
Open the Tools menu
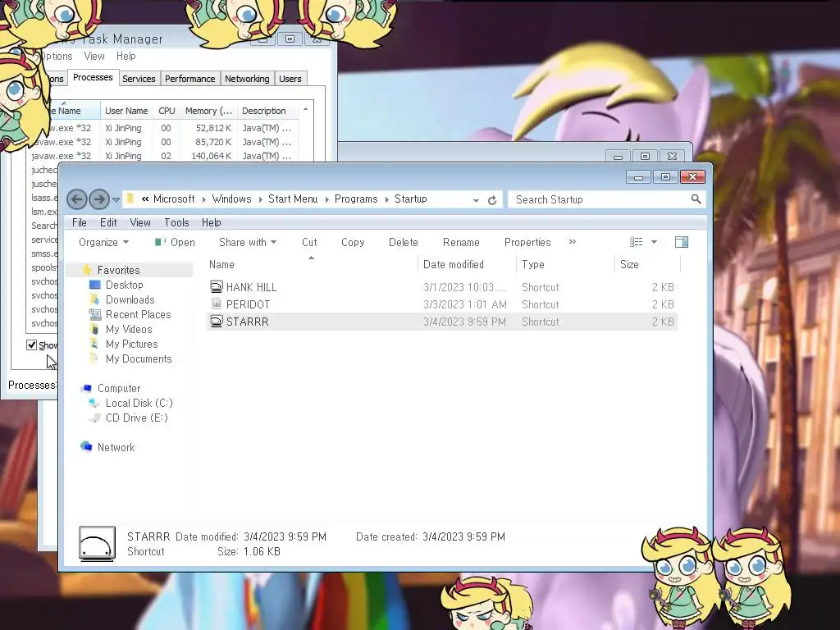176,222
